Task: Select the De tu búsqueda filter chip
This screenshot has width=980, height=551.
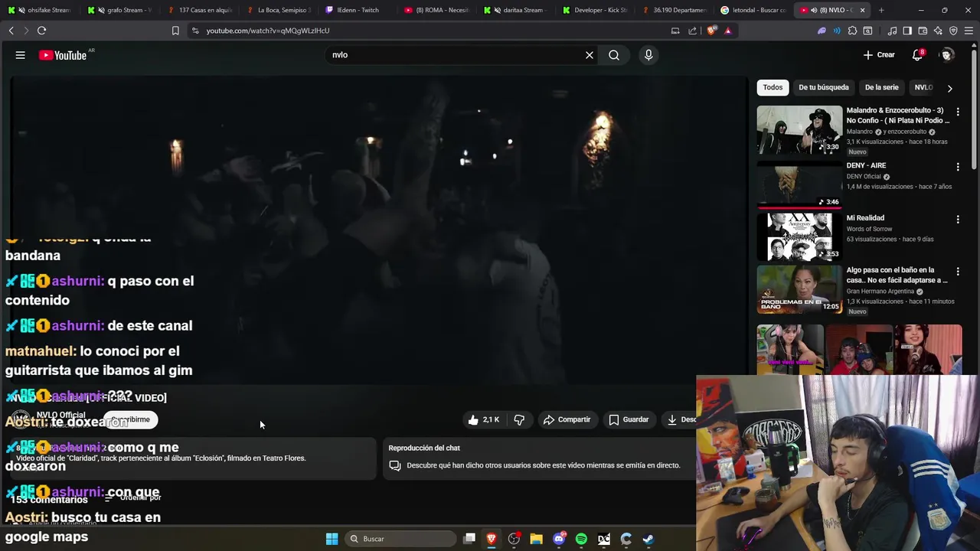Action: click(x=824, y=87)
